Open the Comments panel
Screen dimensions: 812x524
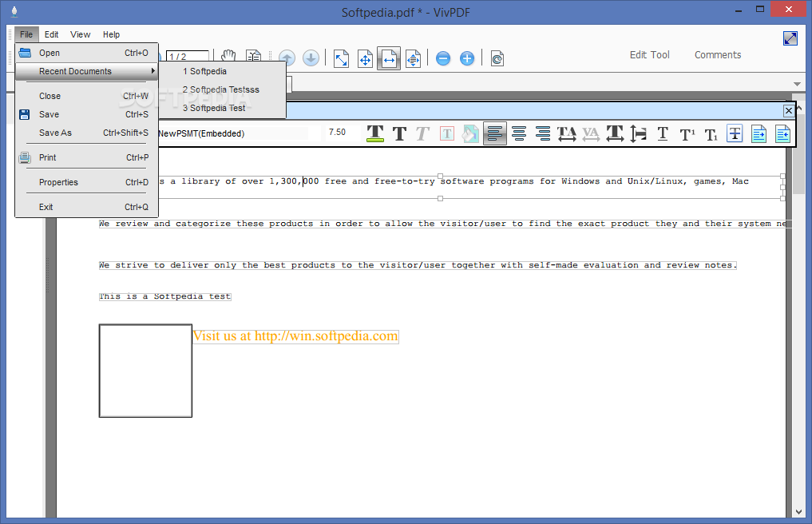(x=718, y=55)
